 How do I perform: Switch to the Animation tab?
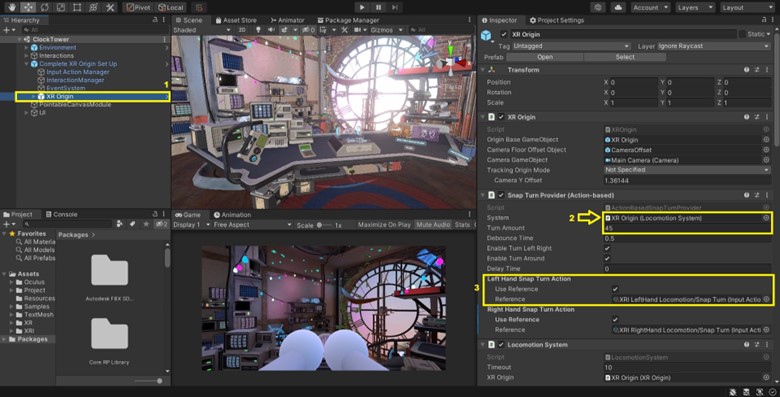pyautogui.click(x=232, y=215)
